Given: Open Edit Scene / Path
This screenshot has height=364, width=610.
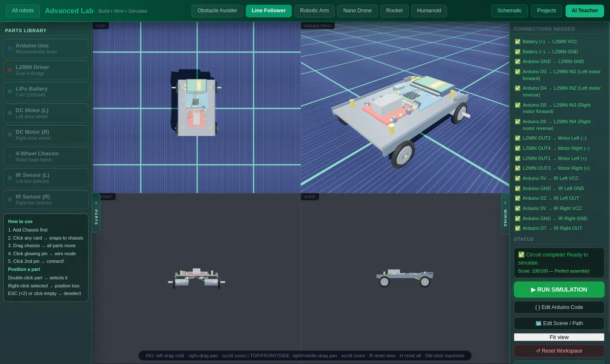Looking at the screenshot, I should pyautogui.click(x=559, y=323).
